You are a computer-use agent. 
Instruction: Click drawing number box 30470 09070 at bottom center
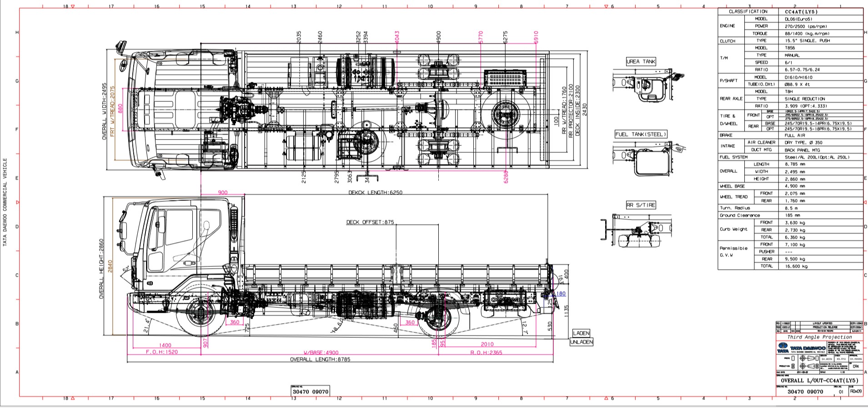(x=310, y=391)
